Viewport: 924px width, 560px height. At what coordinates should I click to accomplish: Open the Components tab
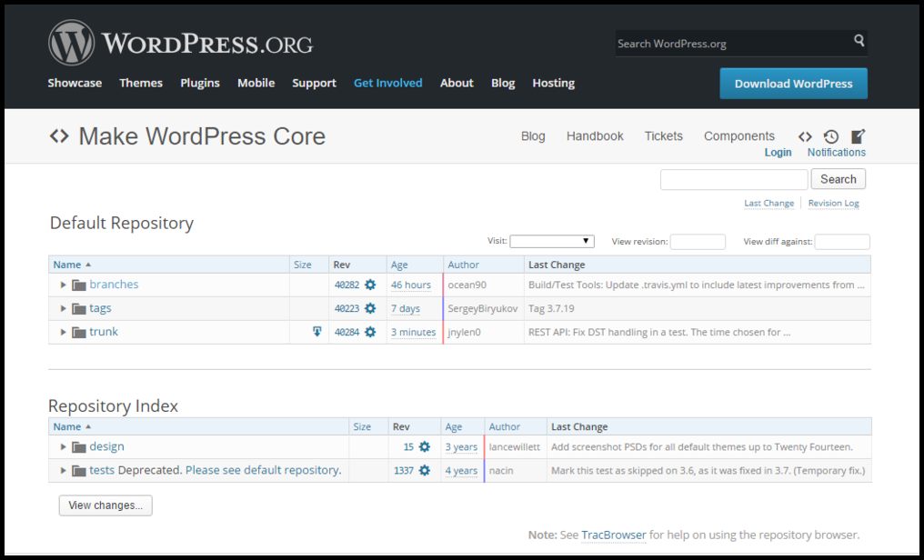[739, 136]
